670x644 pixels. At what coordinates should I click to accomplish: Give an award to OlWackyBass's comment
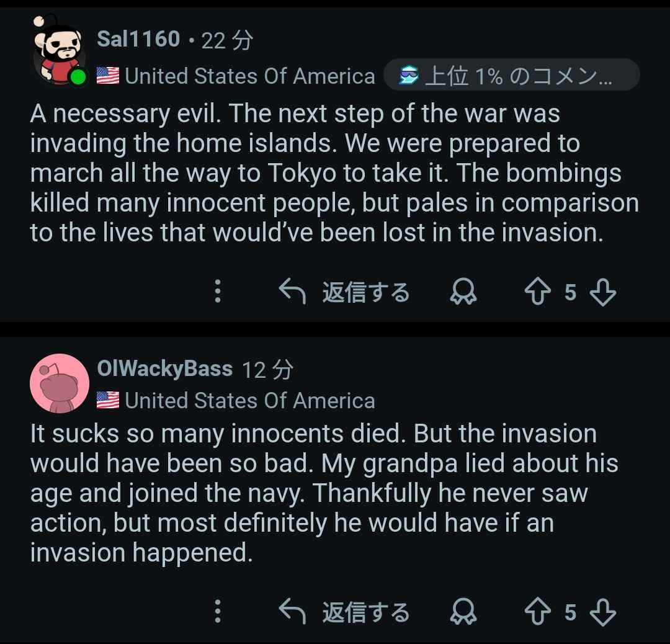[x=463, y=612]
